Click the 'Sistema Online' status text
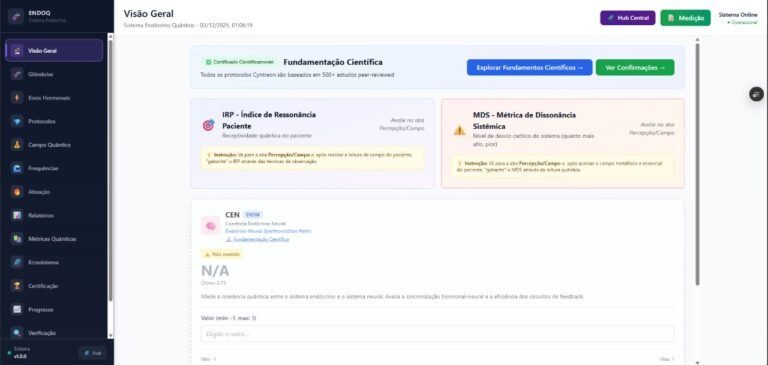 738,15
